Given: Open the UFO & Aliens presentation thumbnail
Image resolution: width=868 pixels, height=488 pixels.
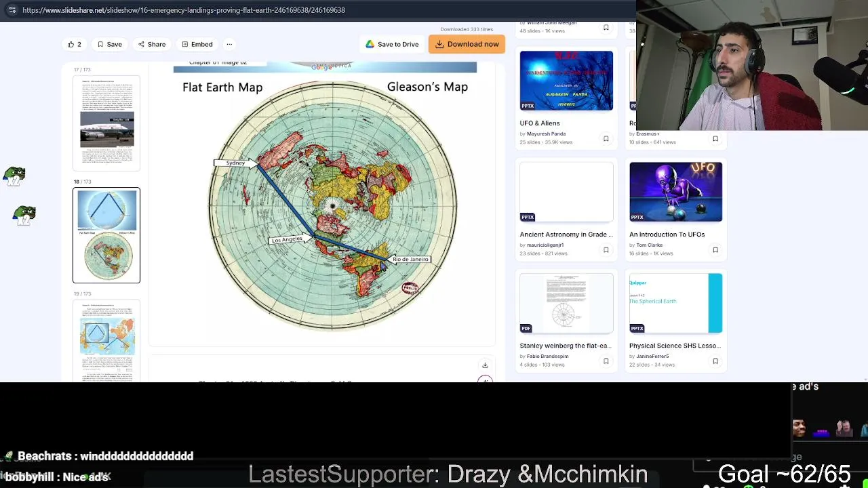Looking at the screenshot, I should [x=566, y=81].
